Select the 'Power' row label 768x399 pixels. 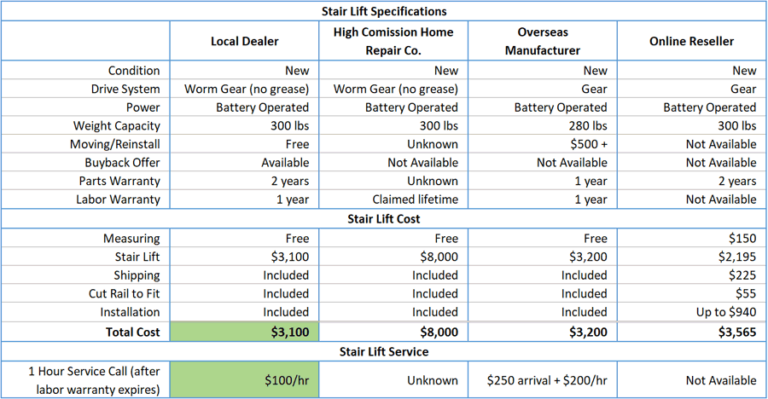tap(143, 107)
